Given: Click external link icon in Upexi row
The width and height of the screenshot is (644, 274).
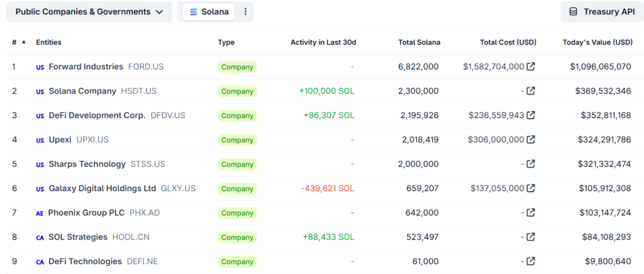Looking at the screenshot, I should (x=531, y=140).
